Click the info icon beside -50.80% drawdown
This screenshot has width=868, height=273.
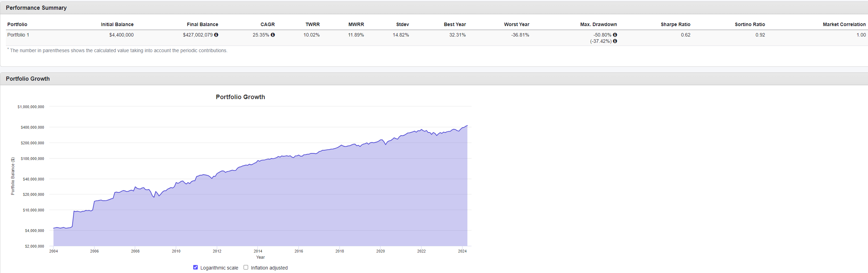coord(615,35)
